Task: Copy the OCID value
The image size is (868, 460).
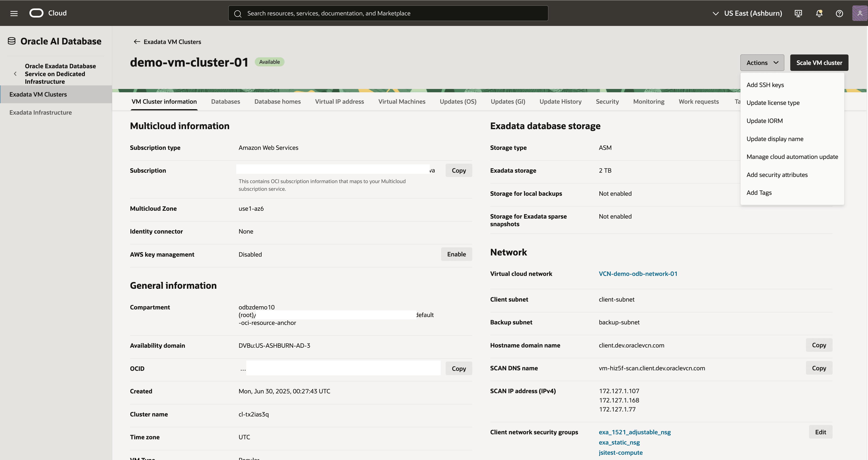Action: [458, 368]
